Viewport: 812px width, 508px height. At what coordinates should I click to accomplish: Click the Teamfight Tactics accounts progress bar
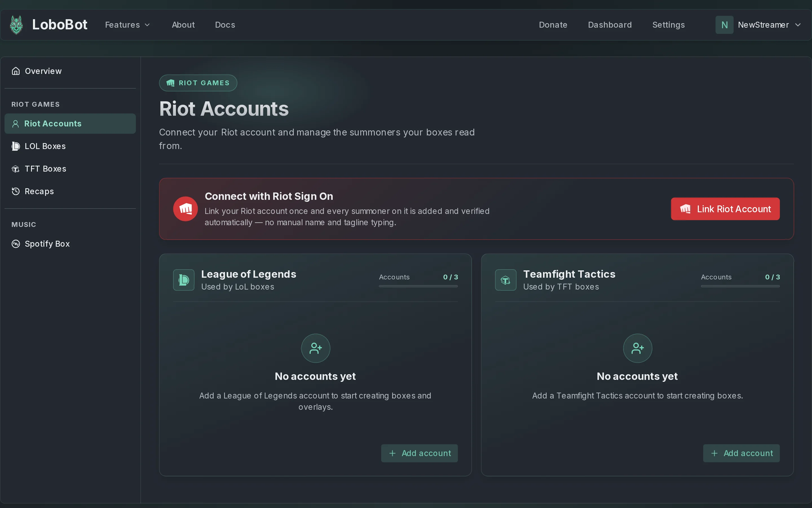(x=740, y=286)
